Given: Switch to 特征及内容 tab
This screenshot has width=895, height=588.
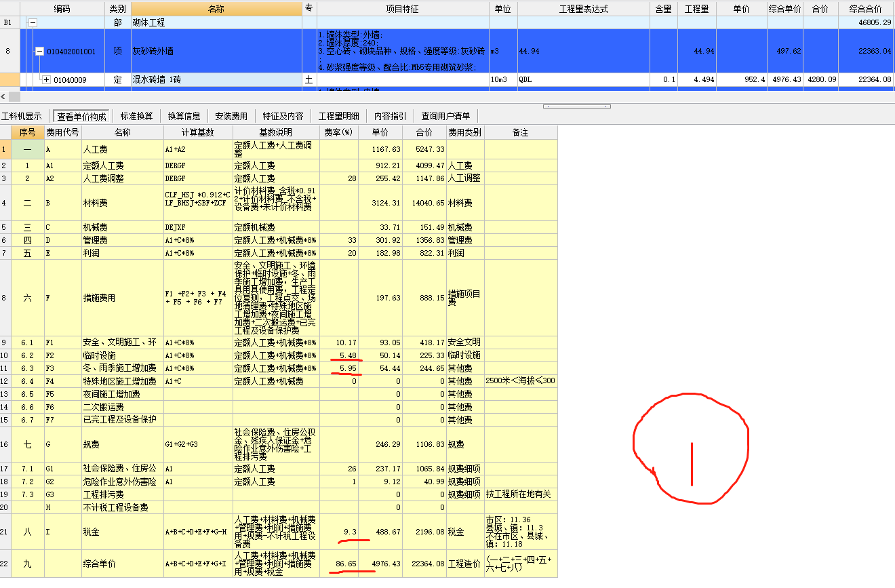Looking at the screenshot, I should click(x=283, y=116).
